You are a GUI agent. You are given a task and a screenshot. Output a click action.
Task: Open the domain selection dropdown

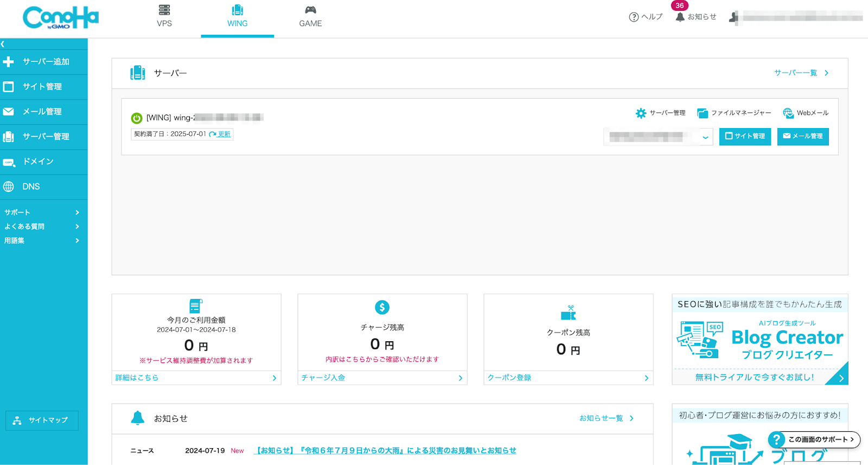click(x=658, y=137)
